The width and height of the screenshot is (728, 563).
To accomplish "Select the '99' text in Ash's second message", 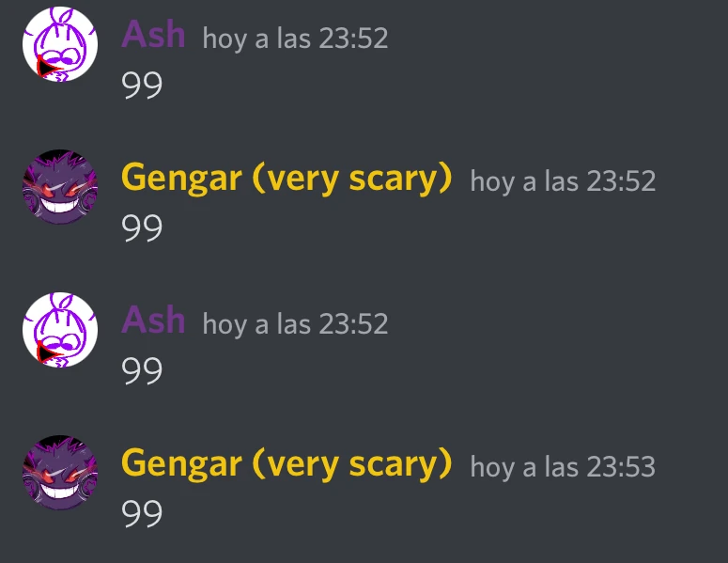I will point(142,370).
